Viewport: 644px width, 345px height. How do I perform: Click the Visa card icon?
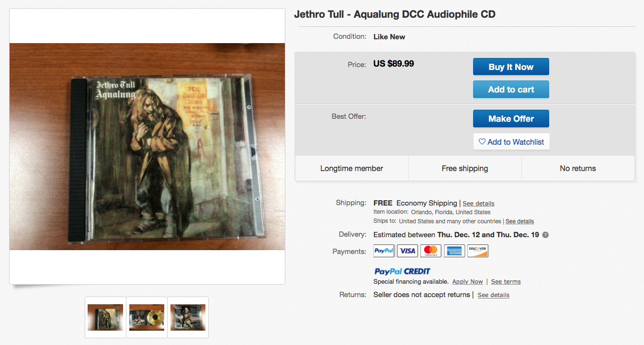tap(407, 251)
